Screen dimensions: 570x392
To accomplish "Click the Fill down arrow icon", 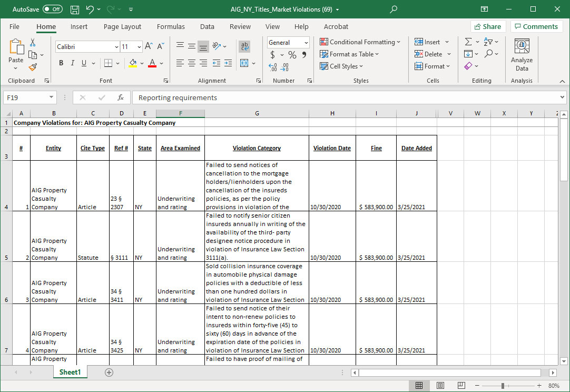I will [x=468, y=54].
